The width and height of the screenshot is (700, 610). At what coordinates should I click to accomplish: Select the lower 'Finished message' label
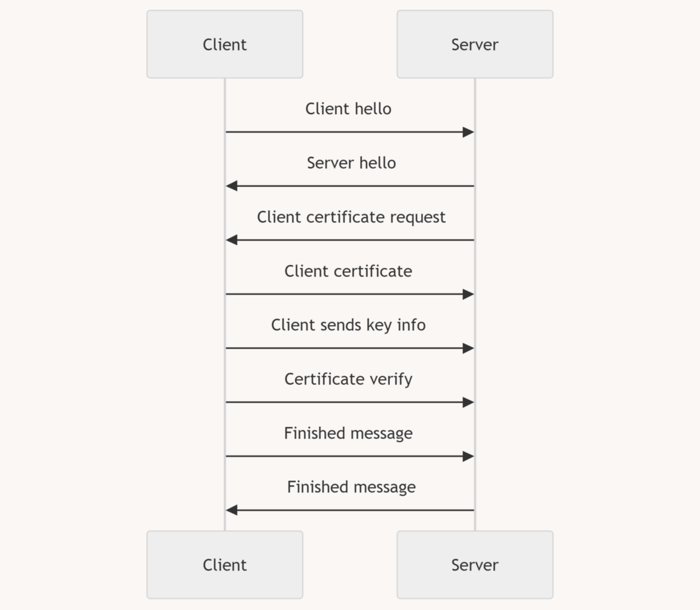tap(351, 487)
